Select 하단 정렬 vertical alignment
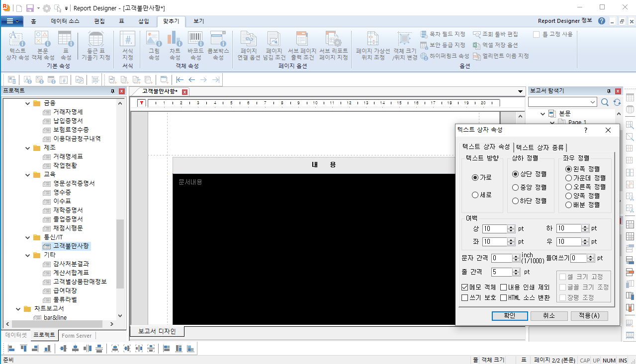This screenshot has width=636, height=364. coord(515,201)
